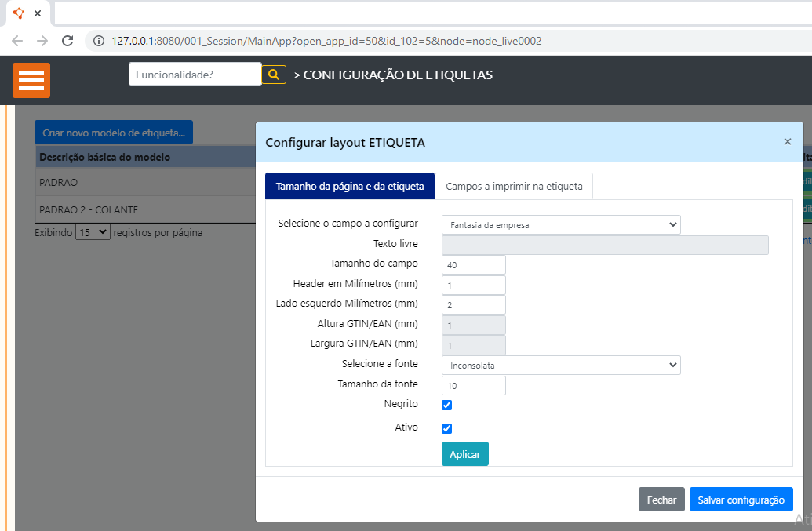This screenshot has width=812, height=531.
Task: Expand the 'Selecione a fonte' font dropdown
Action: [561, 366]
